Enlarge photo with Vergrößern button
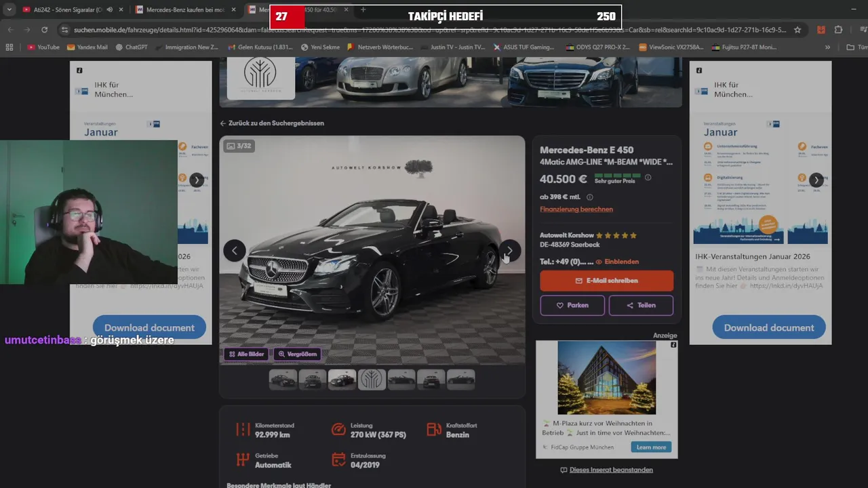Image resolution: width=868 pixels, height=488 pixels. 297,354
